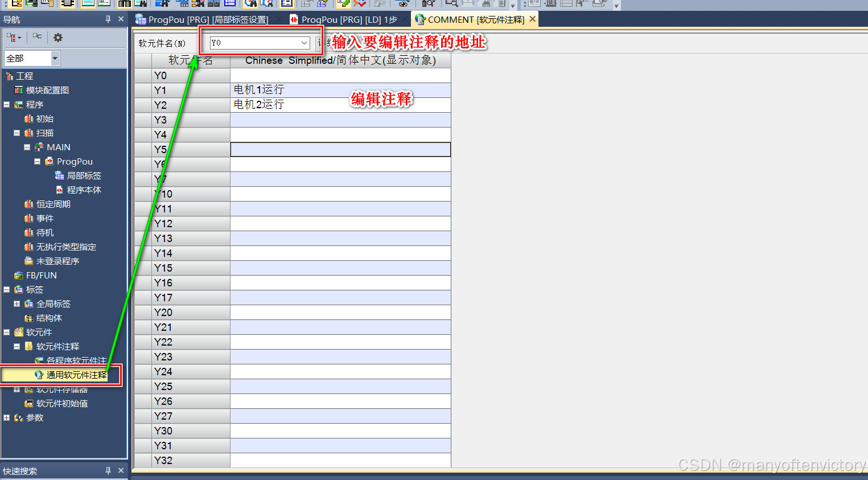The width and height of the screenshot is (868, 480).
Task: Click the 软元件名 column header
Action: [x=191, y=60]
